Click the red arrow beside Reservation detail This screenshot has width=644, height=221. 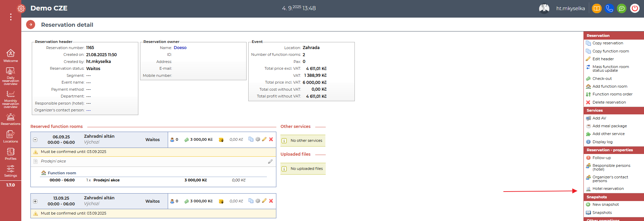30,25
